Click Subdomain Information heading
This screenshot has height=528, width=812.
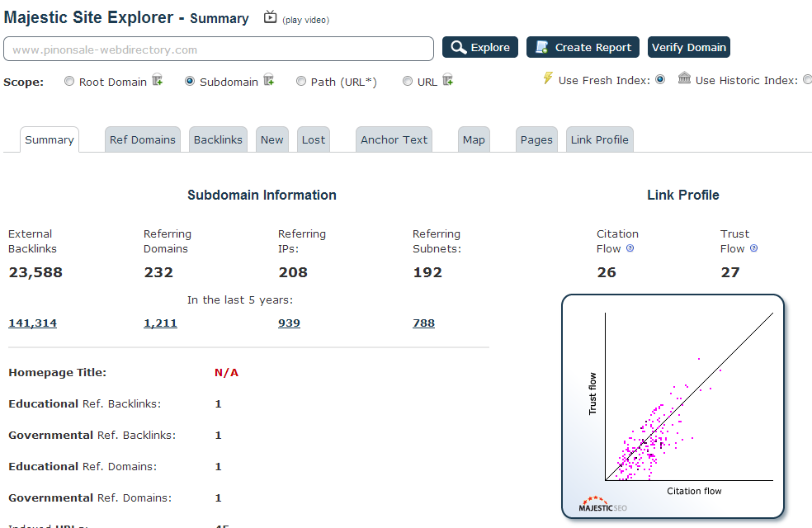tap(262, 196)
